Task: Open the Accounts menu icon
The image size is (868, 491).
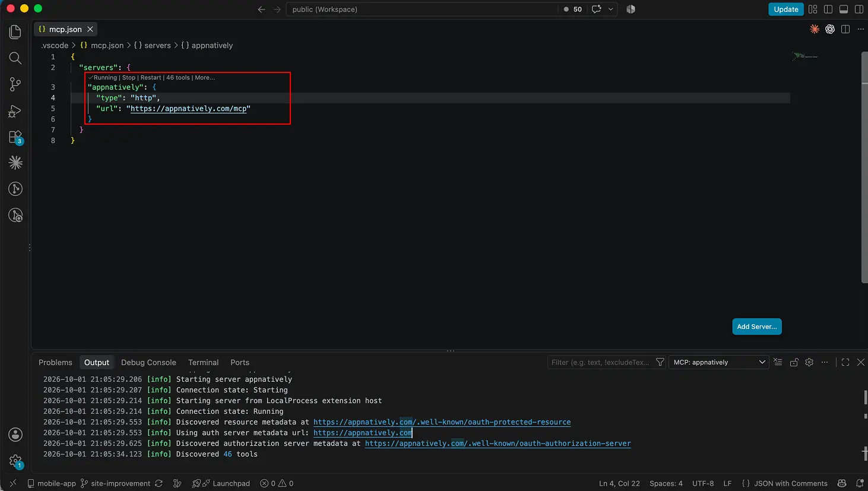Action: click(x=15, y=435)
